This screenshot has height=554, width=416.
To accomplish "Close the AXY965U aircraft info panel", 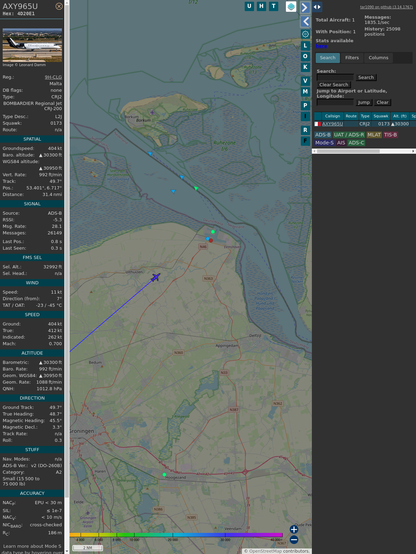I will (x=59, y=6).
